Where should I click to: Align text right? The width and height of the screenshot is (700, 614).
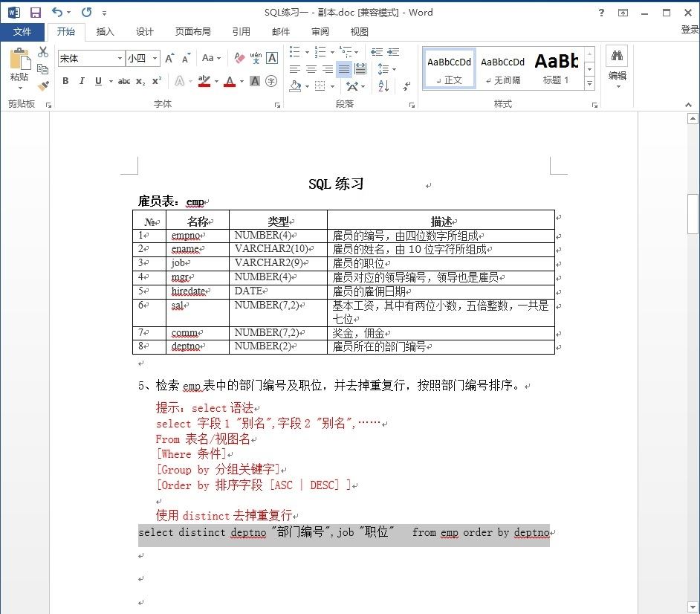327,69
